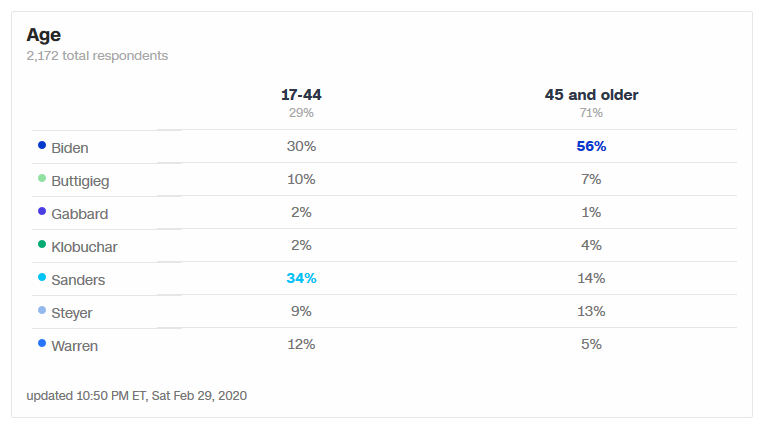Click the purple dot beside Gabbard
766x432 pixels.
pos(42,212)
